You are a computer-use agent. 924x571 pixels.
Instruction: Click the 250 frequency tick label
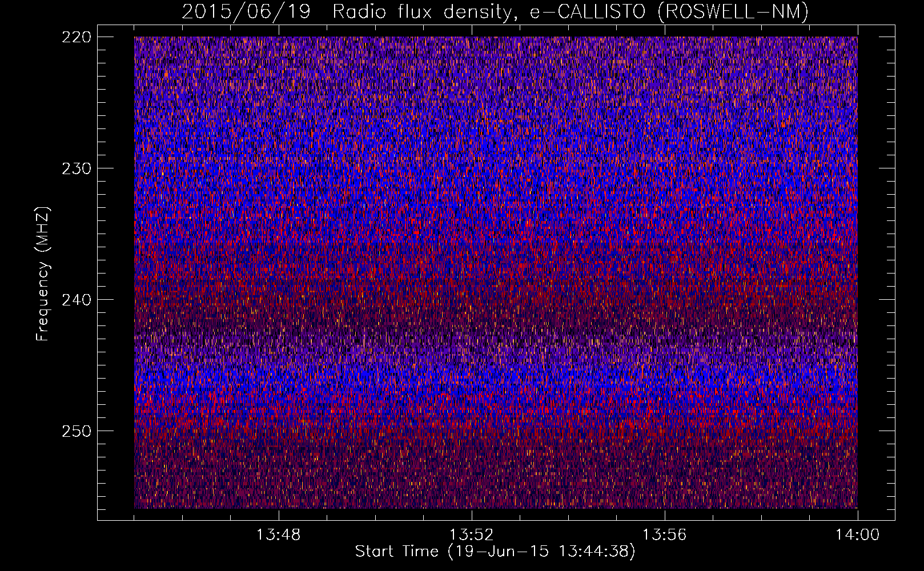(x=76, y=431)
